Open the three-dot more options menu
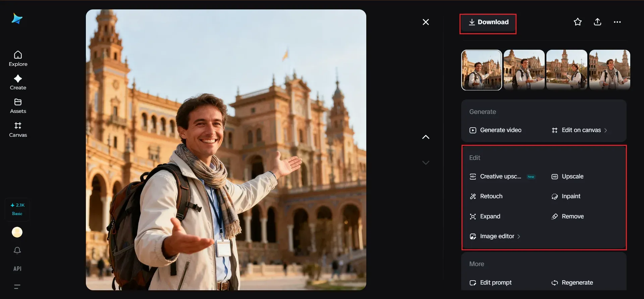This screenshot has width=644, height=299. 617,22
